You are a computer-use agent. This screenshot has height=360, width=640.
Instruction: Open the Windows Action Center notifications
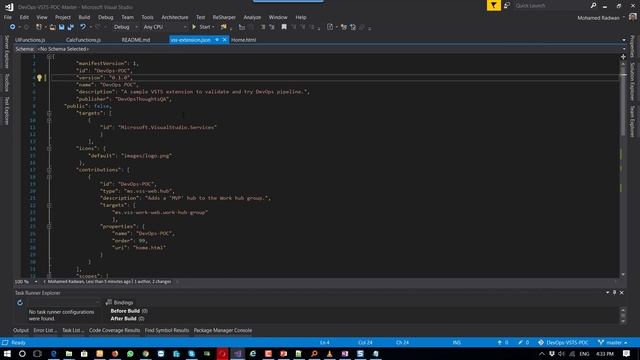pos(627,353)
